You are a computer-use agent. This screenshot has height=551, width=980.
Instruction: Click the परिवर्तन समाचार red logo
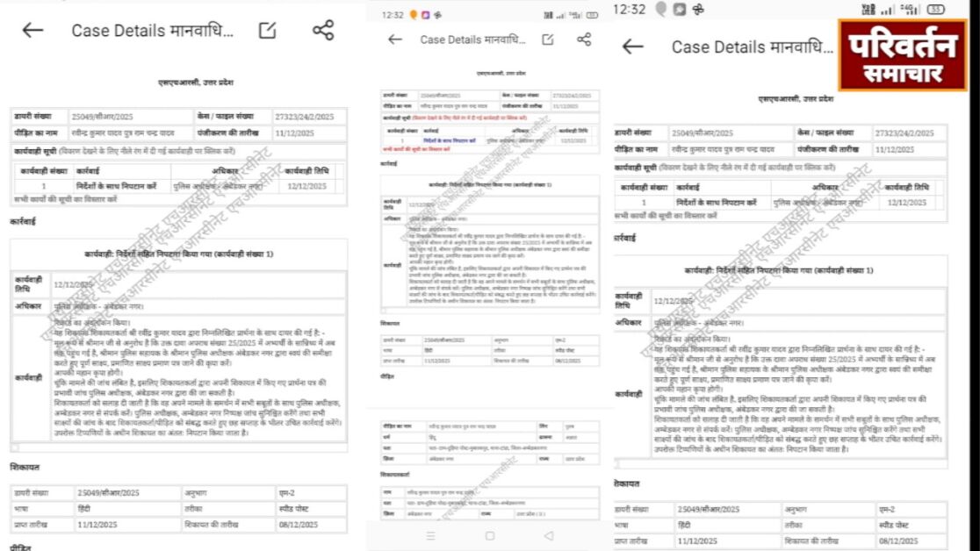tap(904, 52)
